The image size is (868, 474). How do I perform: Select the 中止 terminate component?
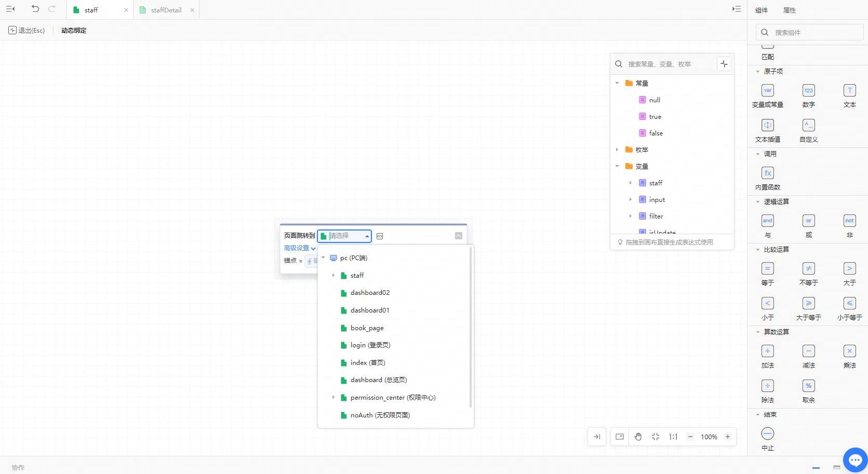coord(768,434)
